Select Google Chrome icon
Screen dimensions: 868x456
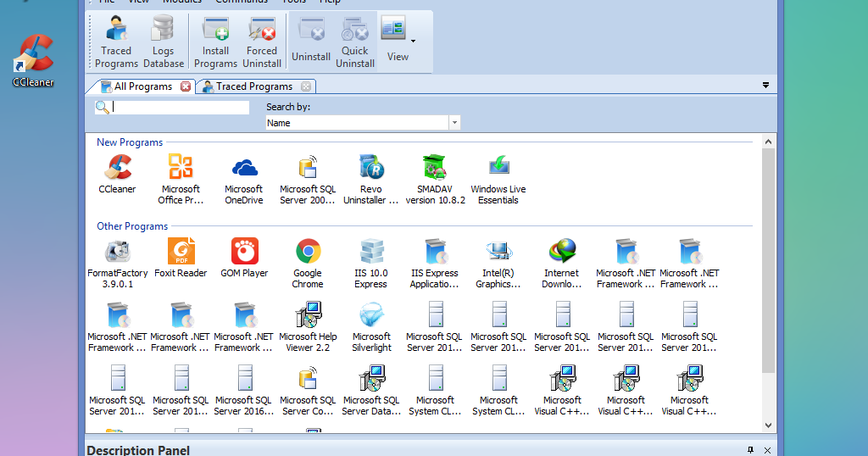point(308,264)
